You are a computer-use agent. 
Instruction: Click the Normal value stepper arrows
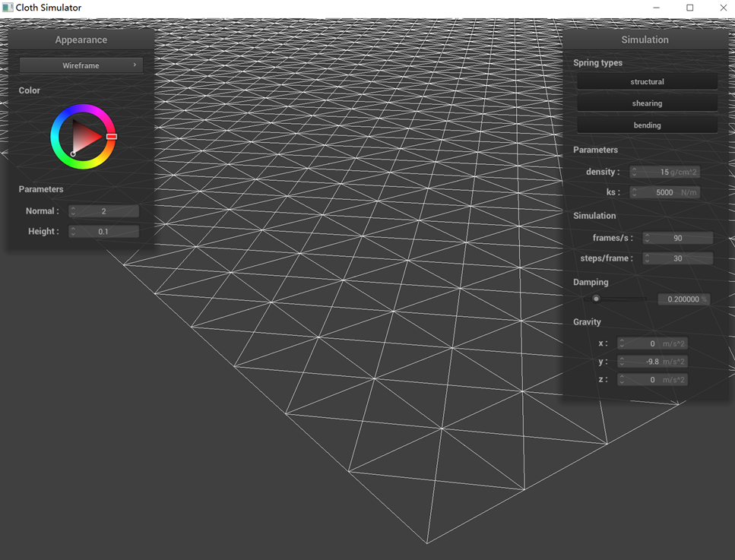(x=74, y=211)
